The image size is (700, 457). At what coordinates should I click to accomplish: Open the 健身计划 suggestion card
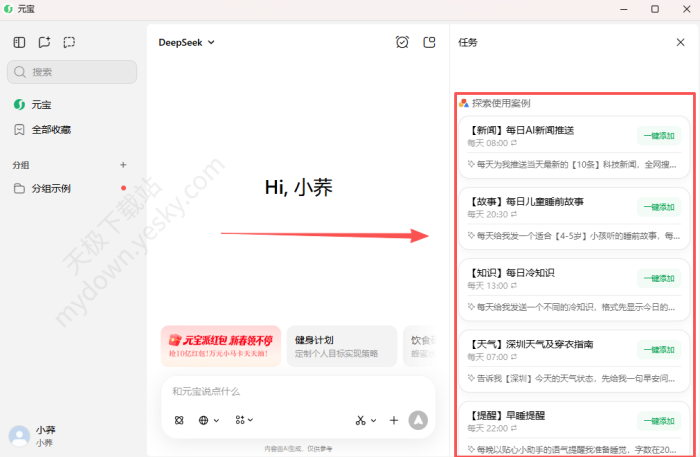(x=341, y=347)
